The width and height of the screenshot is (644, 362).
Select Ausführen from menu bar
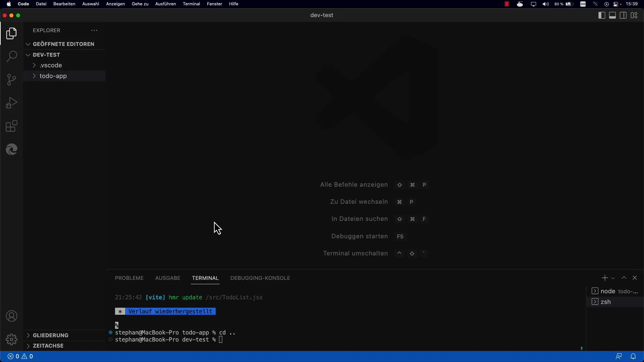pos(166,4)
